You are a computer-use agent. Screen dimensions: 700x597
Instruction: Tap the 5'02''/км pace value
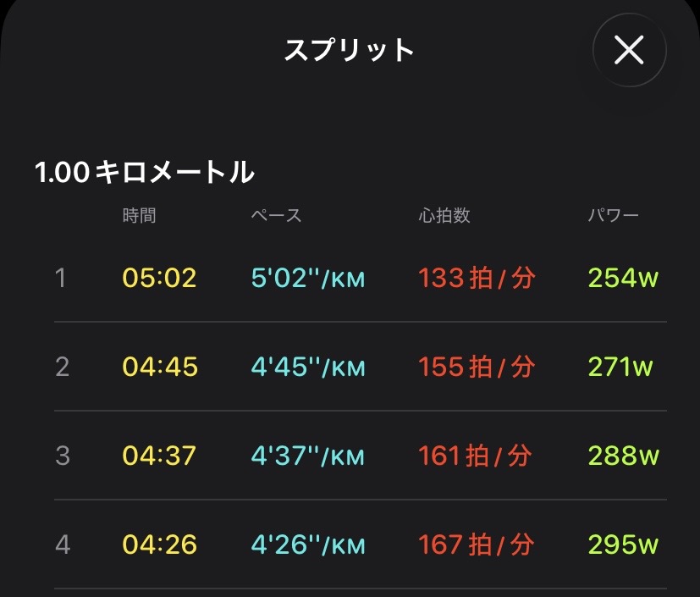[308, 278]
